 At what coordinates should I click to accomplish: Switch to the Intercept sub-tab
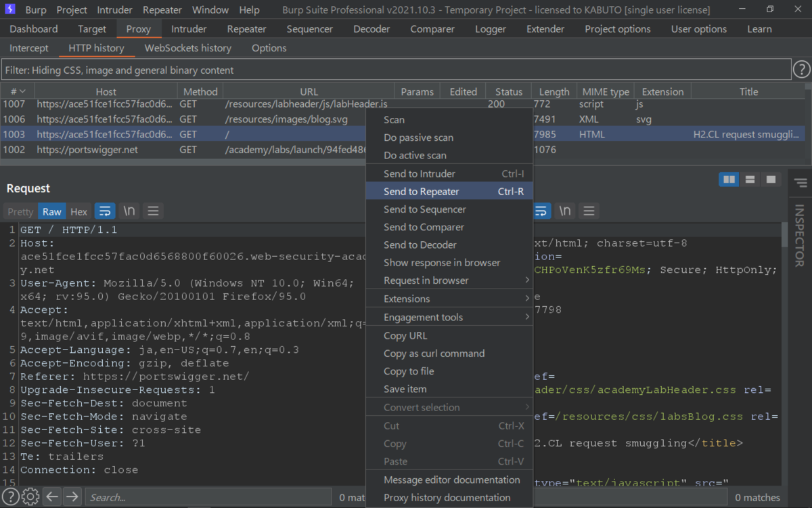[x=29, y=48]
